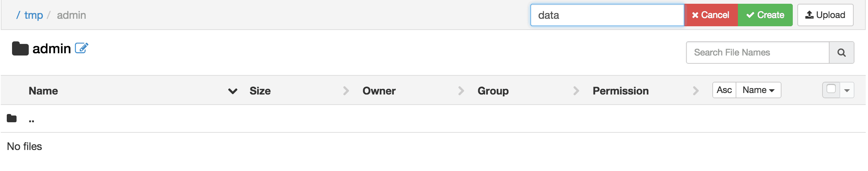Screen dimensions: 868x171
Task: Open the Name sort-by dropdown
Action: 759,90
